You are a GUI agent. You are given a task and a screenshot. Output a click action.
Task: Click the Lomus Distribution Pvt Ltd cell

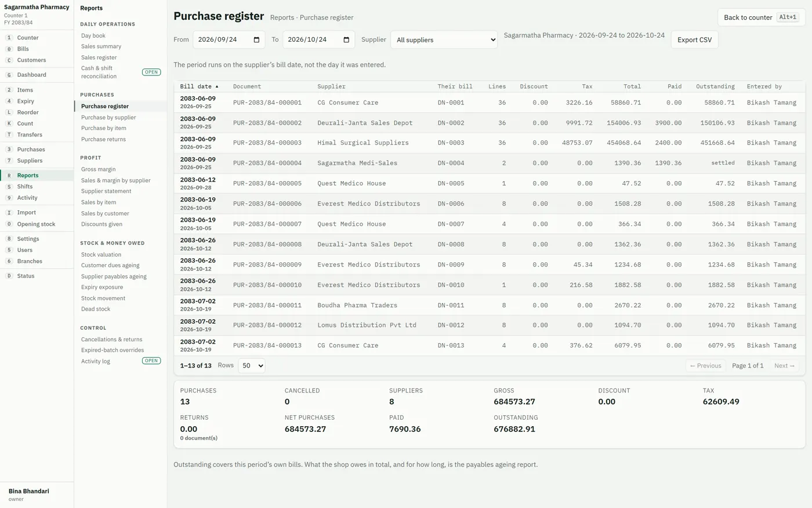pos(367,325)
